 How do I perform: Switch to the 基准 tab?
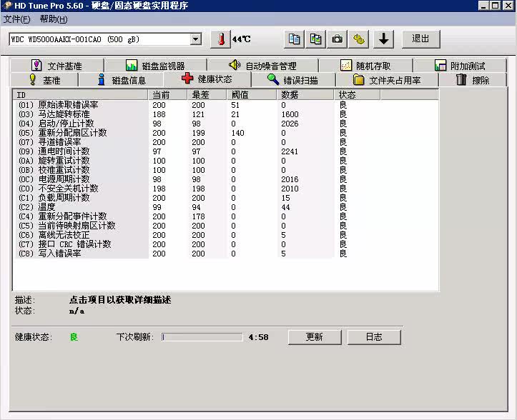click(x=44, y=80)
